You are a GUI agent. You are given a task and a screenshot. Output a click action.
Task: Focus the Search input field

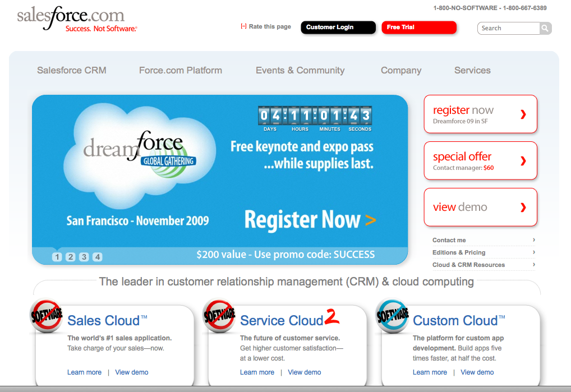tap(509, 28)
